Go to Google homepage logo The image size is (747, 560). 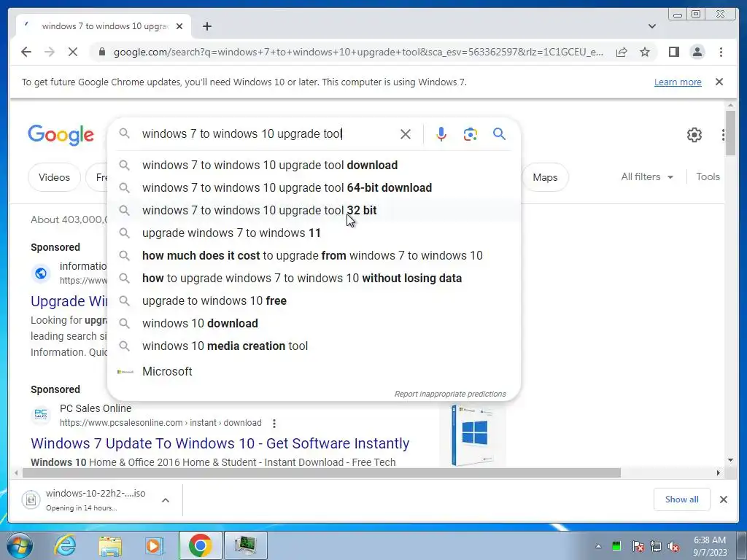click(61, 135)
